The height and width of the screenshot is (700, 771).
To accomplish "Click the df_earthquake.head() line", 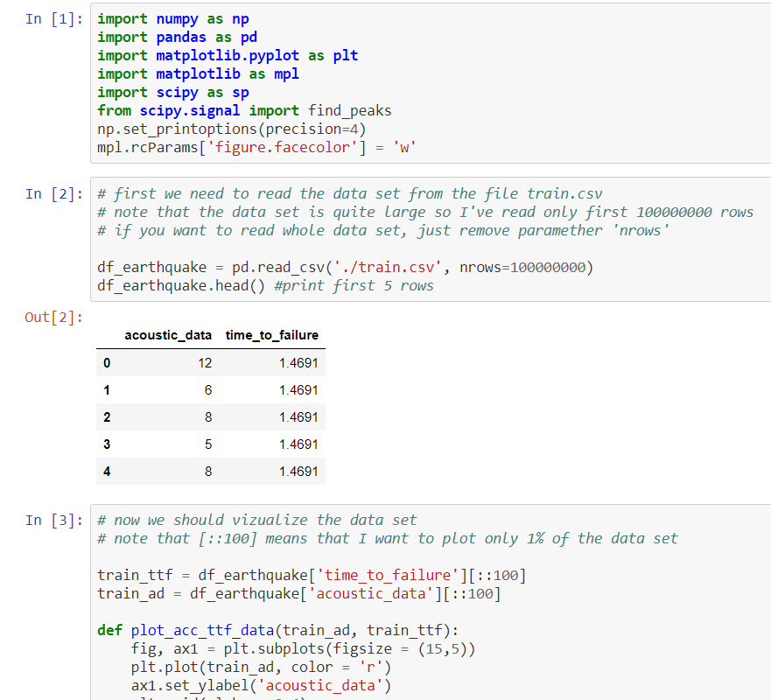I will pos(265,285).
